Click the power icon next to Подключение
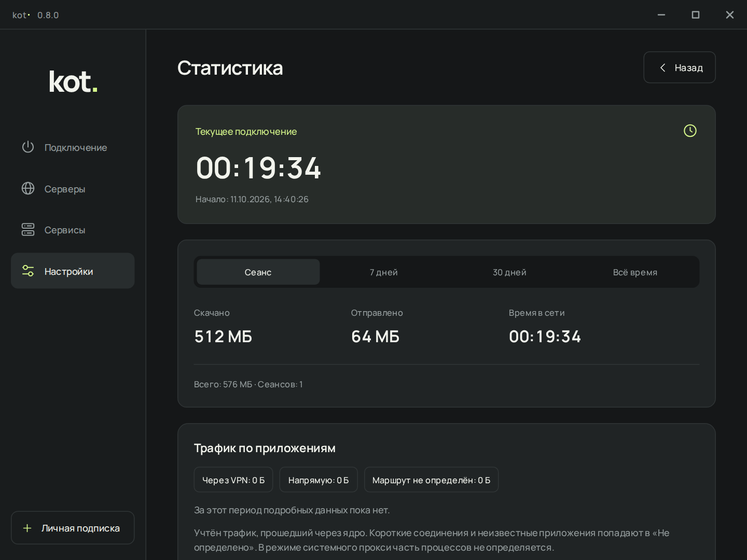 click(x=28, y=147)
